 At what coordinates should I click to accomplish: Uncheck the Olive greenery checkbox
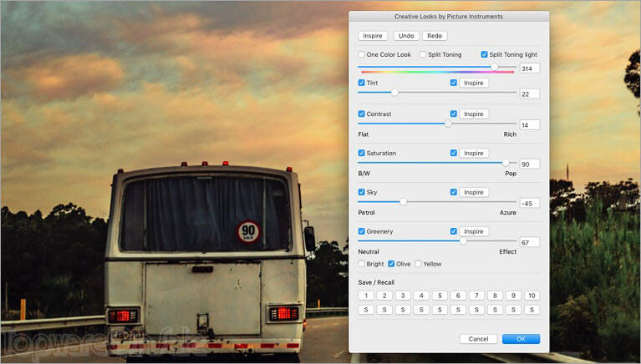pyautogui.click(x=391, y=264)
